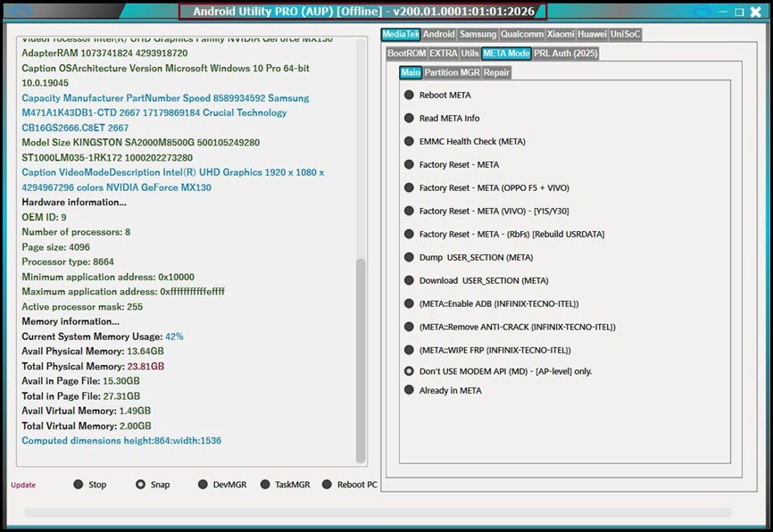Click the Update link

coord(23,485)
